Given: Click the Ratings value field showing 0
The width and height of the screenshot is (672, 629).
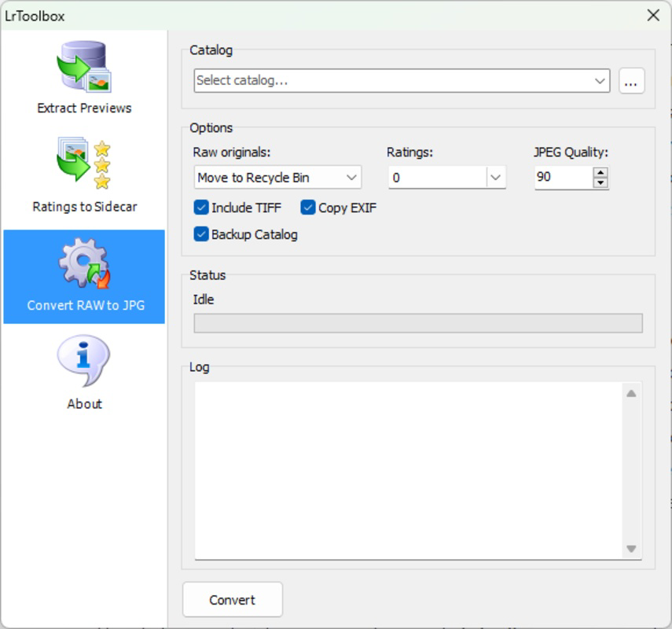Looking at the screenshot, I should pos(438,177).
